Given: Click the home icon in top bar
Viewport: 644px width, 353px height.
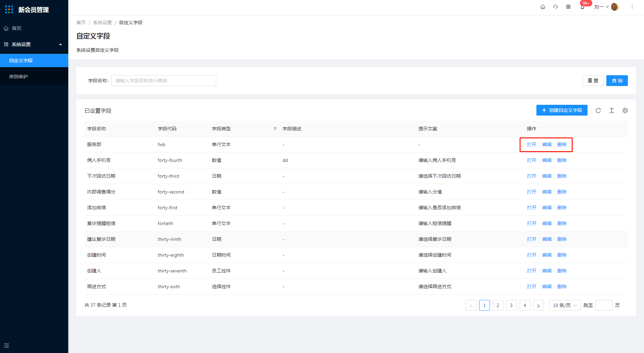Looking at the screenshot, I should [543, 7].
